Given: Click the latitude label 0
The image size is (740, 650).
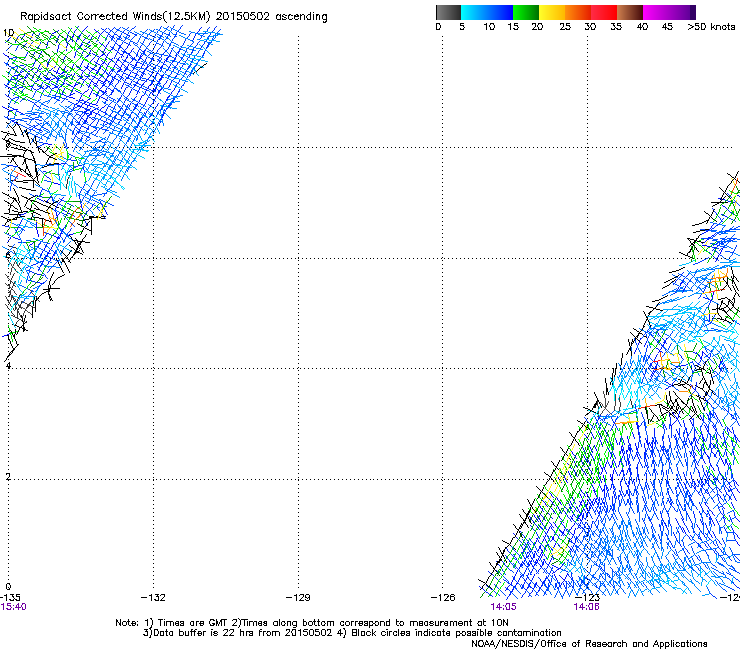Looking at the screenshot, I should click(8, 587).
